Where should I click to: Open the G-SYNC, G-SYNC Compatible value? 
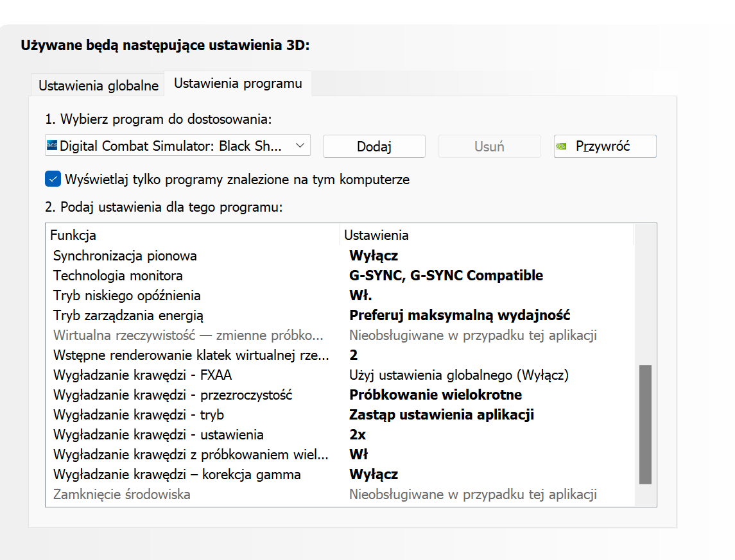(445, 275)
